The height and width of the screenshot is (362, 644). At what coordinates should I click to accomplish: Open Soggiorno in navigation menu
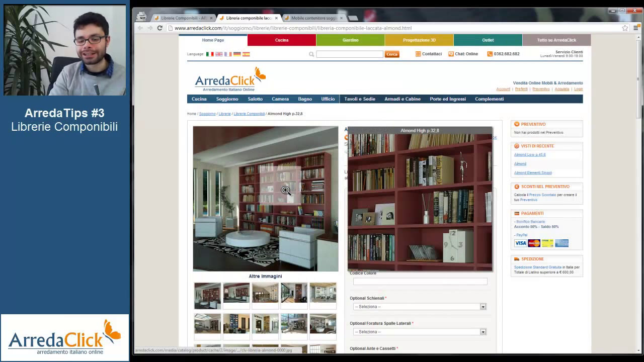(227, 99)
